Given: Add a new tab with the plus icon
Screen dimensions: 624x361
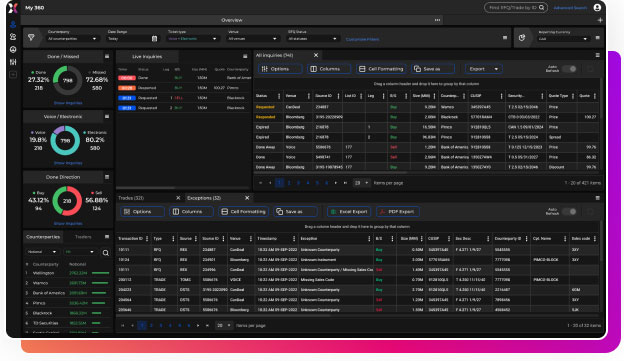Looking at the screenshot, I should [600, 20].
